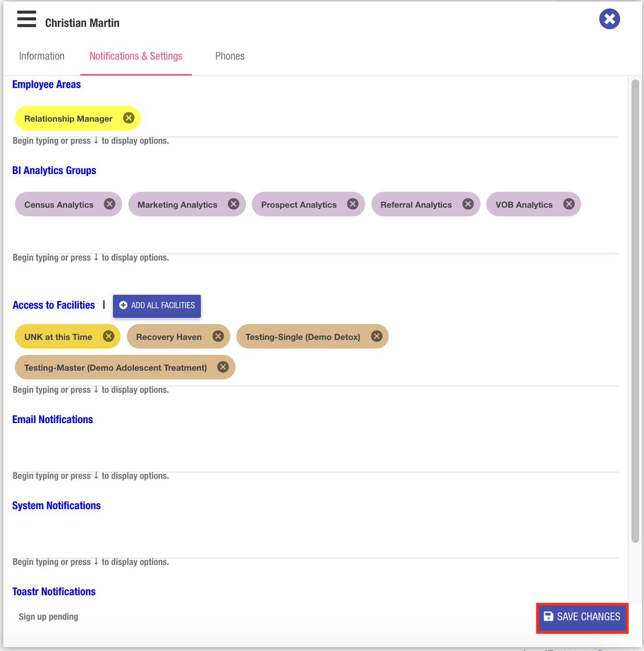This screenshot has width=644, height=651.
Task: Close the Christian Martin dialog
Action: (609, 19)
